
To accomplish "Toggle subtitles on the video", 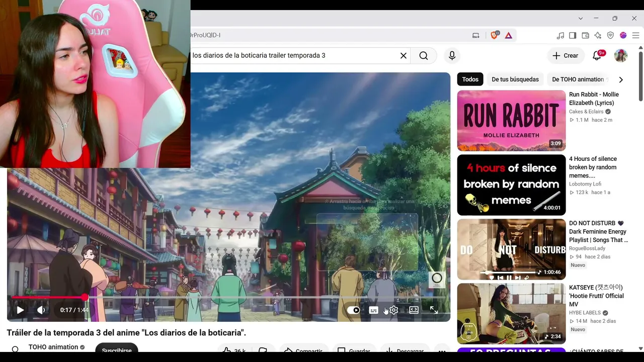I will (x=373, y=310).
